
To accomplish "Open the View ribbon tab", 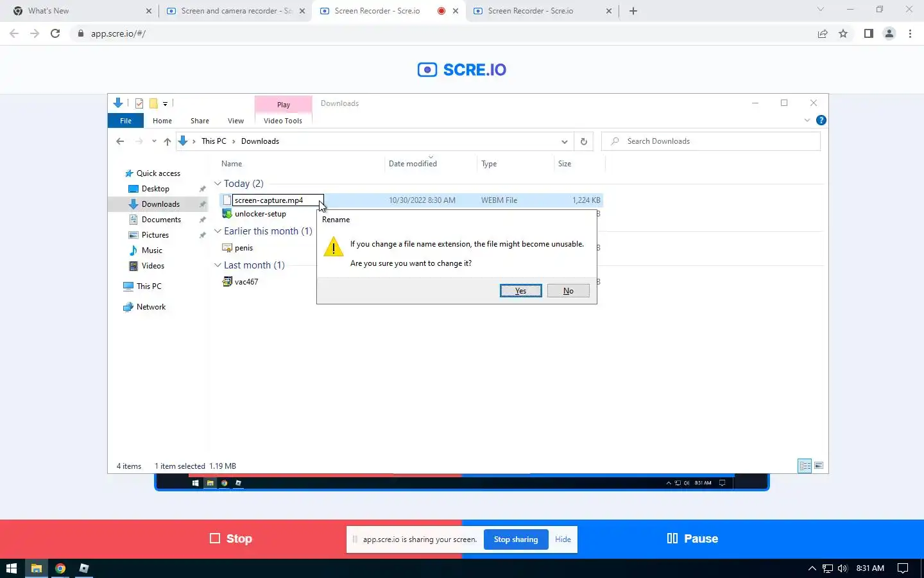I will (x=235, y=121).
